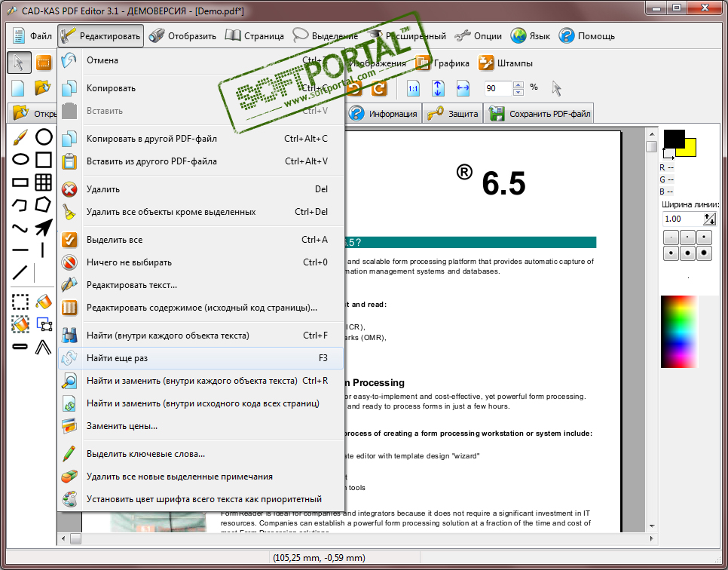Click the 1:1 actual size zoom icon

coord(413,88)
